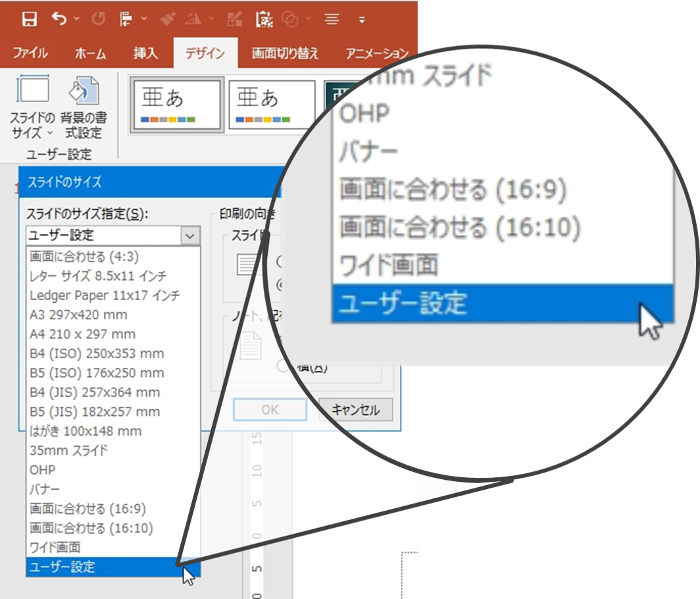Click the キャンセル button
The width and height of the screenshot is (700, 599).
356,409
